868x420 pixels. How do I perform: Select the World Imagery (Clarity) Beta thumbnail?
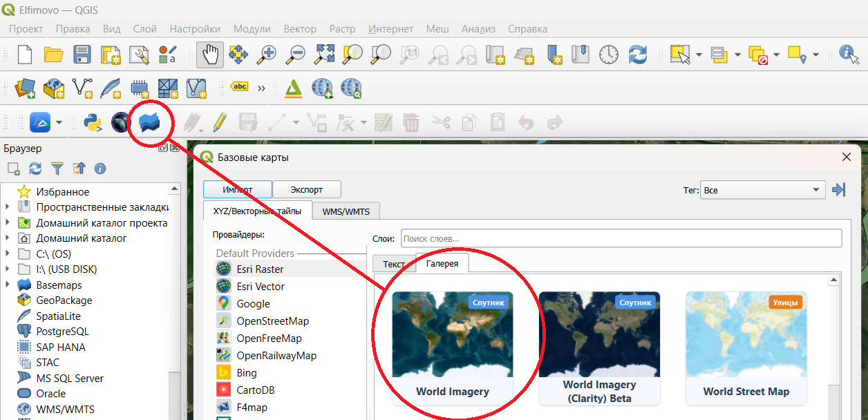tap(599, 347)
